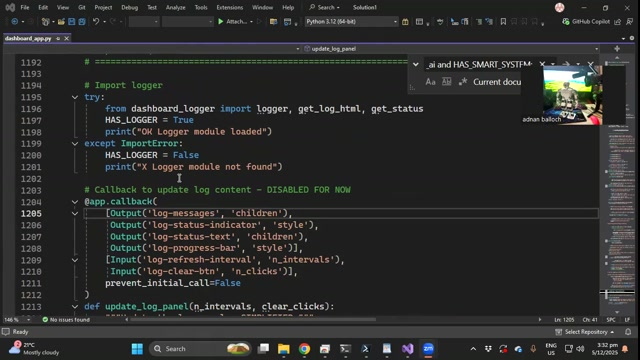Click the Save file toolbar icon
This screenshot has height=360, width=640.
[x=71, y=21]
